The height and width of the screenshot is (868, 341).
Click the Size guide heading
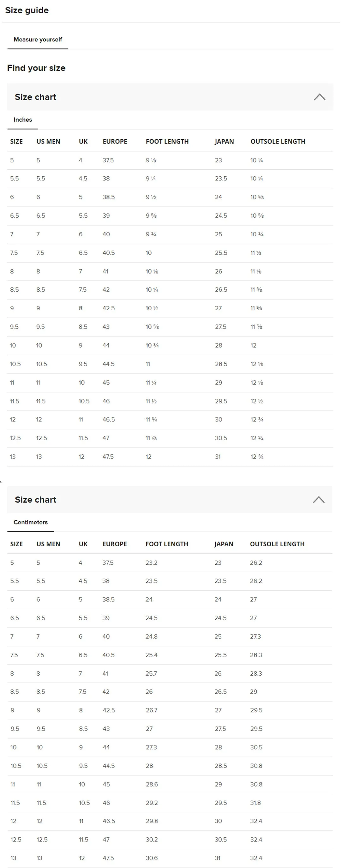click(27, 10)
